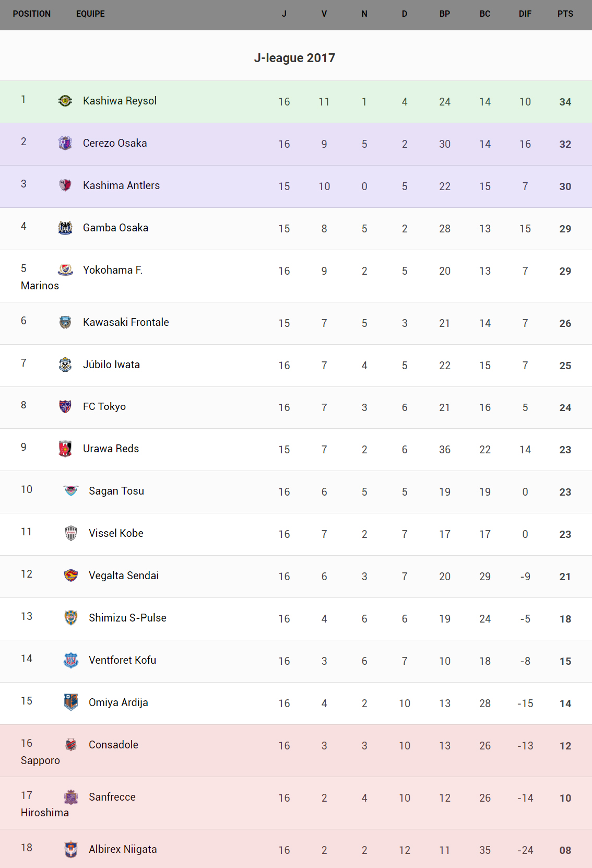
Task: Click the Urawa Reds crest icon
Action: tap(65, 449)
